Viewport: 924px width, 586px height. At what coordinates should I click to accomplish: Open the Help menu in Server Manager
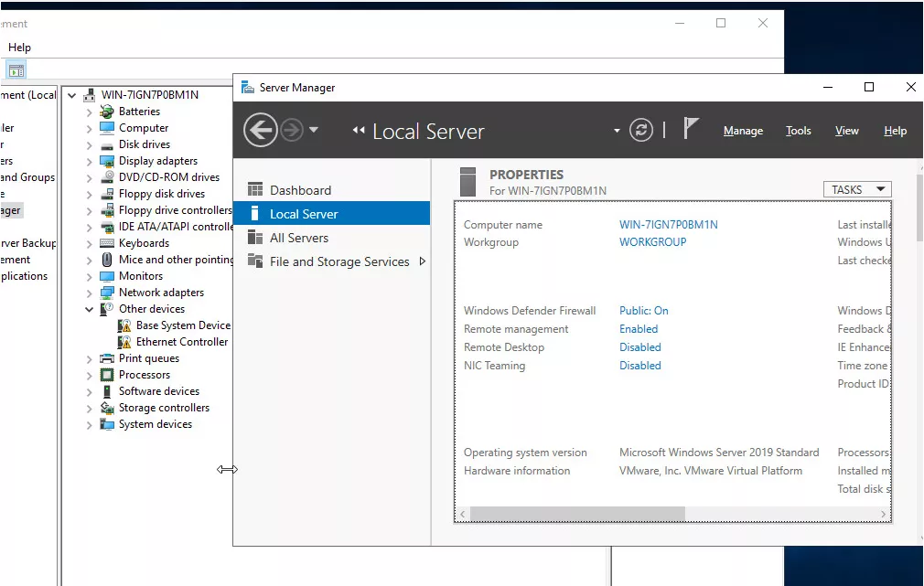pos(895,131)
